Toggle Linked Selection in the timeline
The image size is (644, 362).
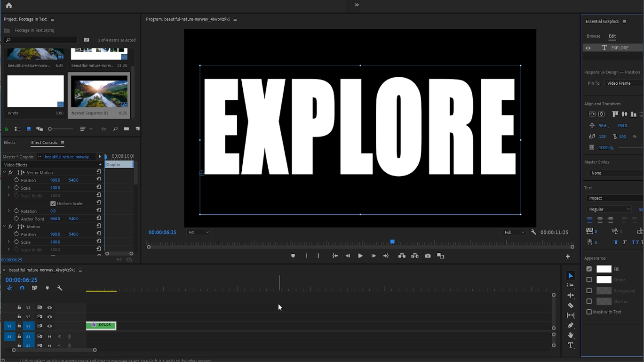[34, 288]
